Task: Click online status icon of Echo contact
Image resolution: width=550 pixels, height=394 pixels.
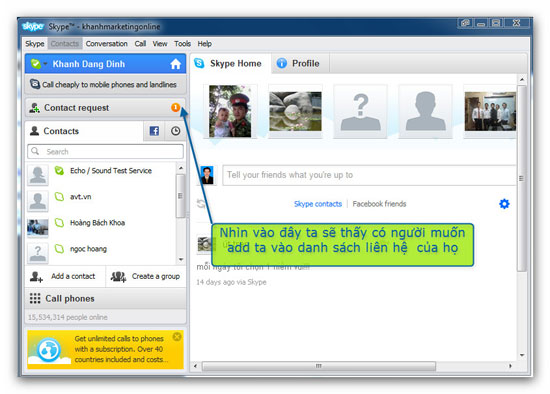Action: 59,171
